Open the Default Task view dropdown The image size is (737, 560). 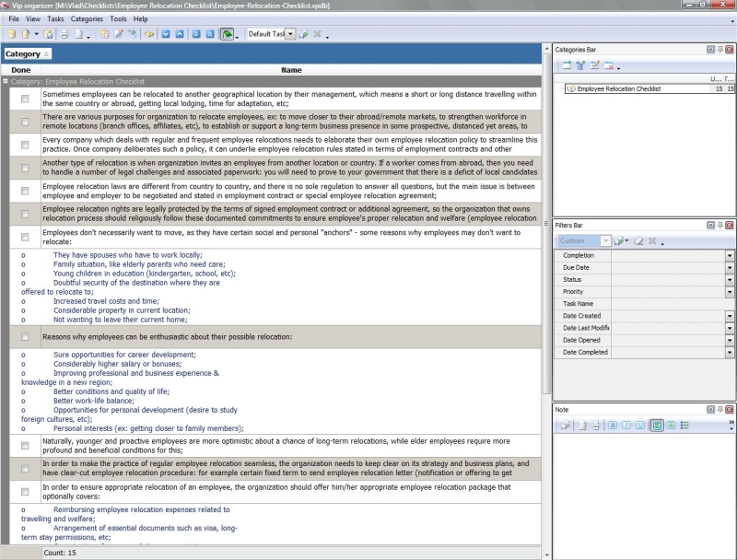tap(290, 34)
